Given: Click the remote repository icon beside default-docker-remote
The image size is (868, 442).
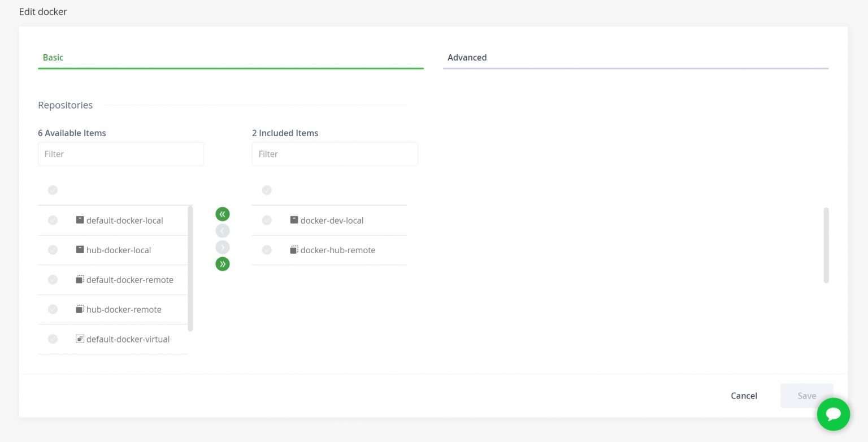Looking at the screenshot, I should pyautogui.click(x=80, y=279).
